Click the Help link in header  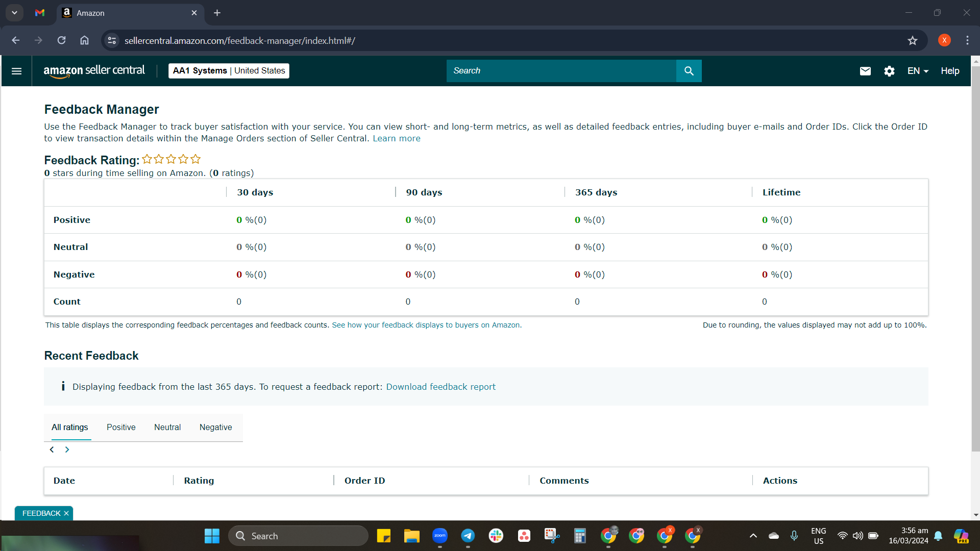point(950,71)
